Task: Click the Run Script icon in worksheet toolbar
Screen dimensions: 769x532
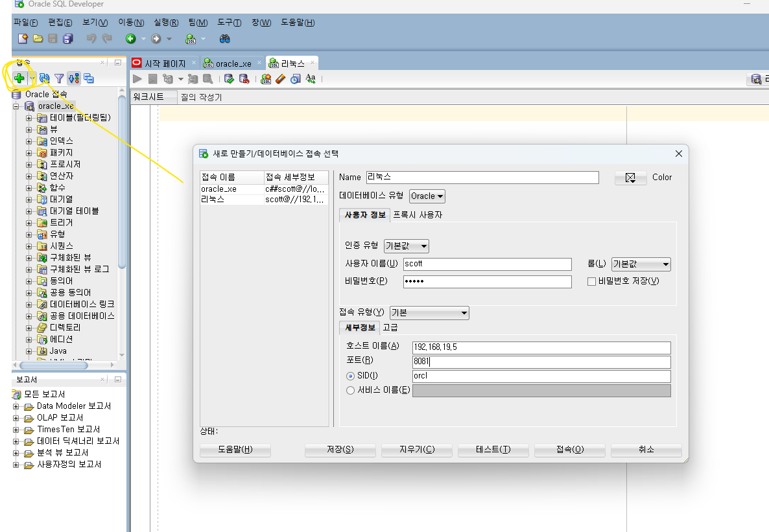Action: coord(152,79)
